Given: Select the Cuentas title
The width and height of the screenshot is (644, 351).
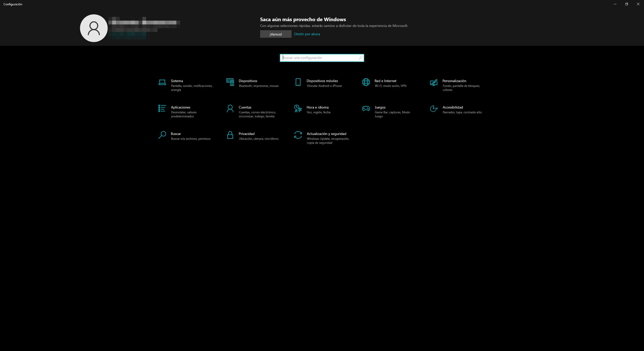Looking at the screenshot, I should point(245,108).
